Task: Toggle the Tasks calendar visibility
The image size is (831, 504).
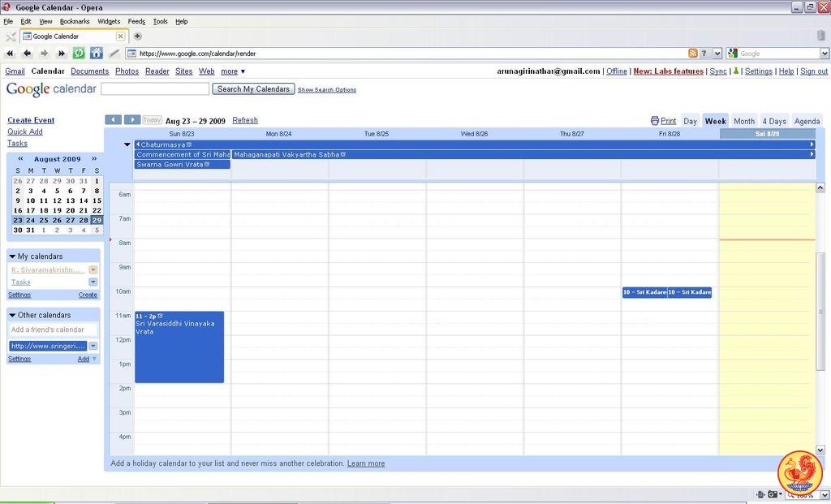Action: click(x=21, y=282)
